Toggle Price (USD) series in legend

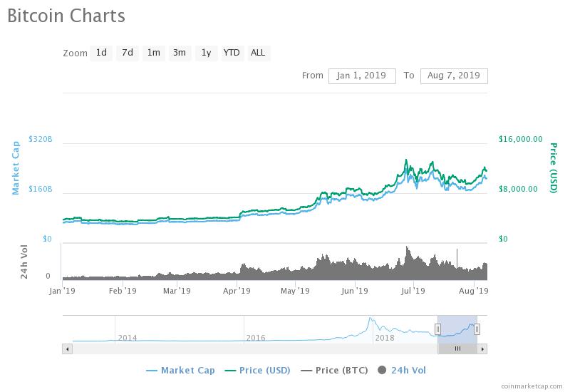(257, 371)
